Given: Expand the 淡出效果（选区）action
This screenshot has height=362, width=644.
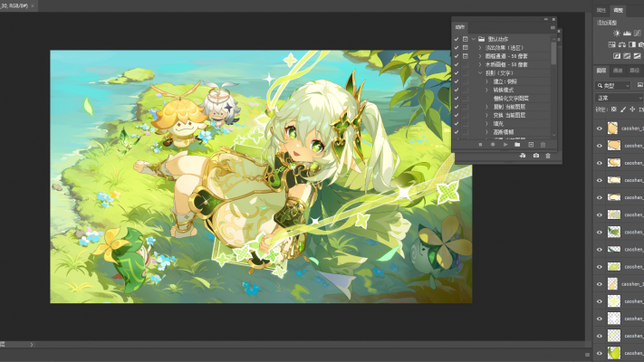Looking at the screenshot, I should pos(479,47).
